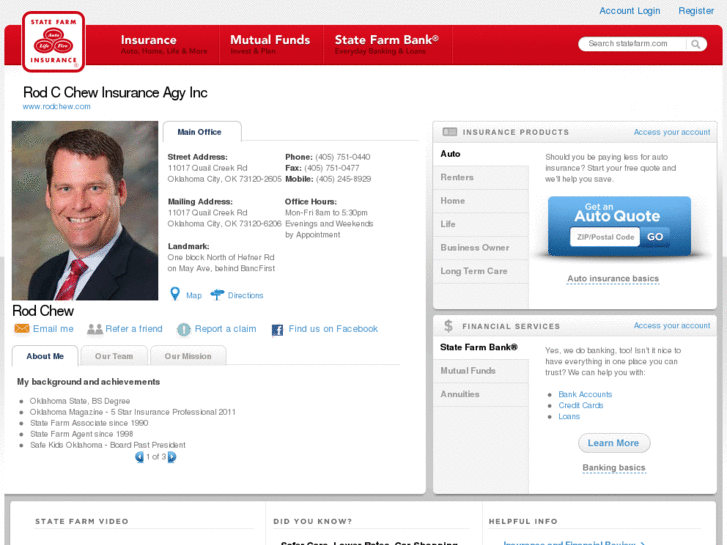Go to next background slide arrow
The height and width of the screenshot is (545, 727).
[x=172, y=457]
